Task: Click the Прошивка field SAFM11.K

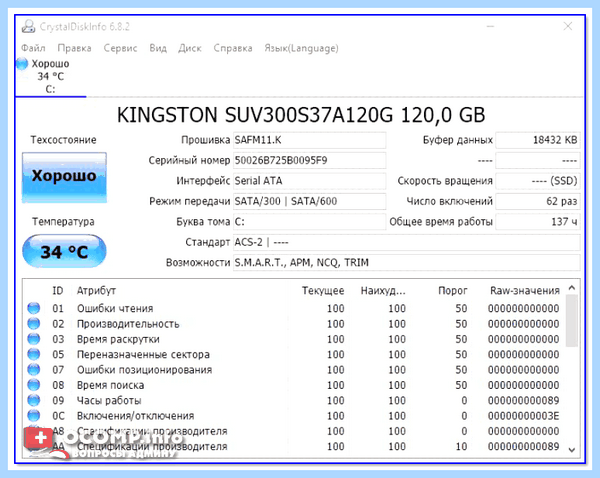Action: tap(310, 140)
